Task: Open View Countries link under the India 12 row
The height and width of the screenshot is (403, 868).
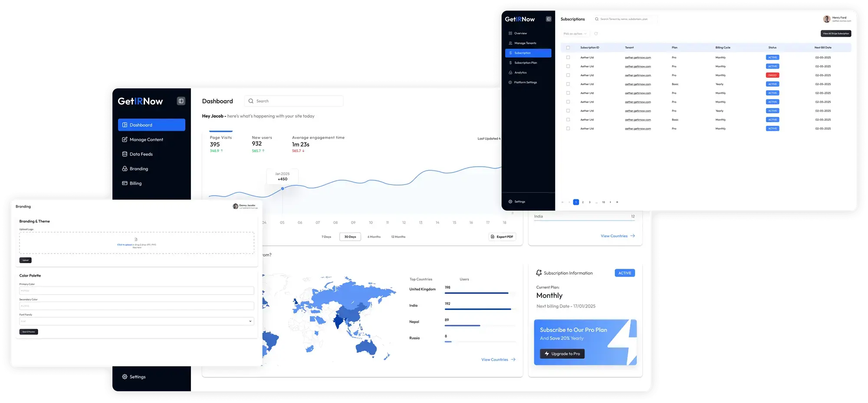Action: pos(614,236)
